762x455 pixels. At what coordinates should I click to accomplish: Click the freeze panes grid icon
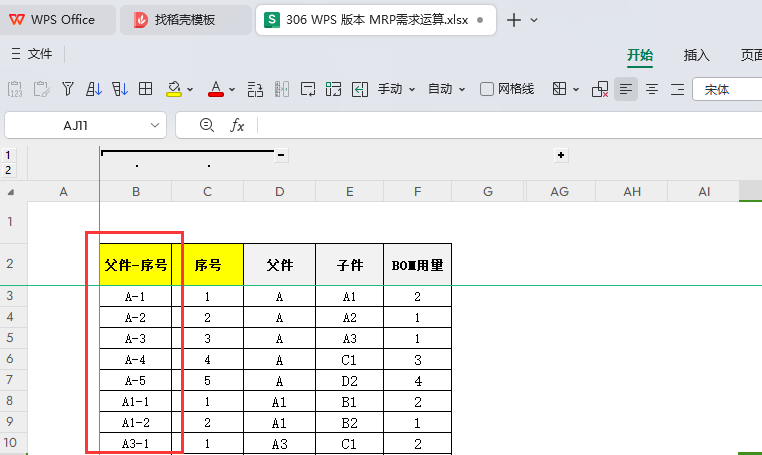(145, 88)
